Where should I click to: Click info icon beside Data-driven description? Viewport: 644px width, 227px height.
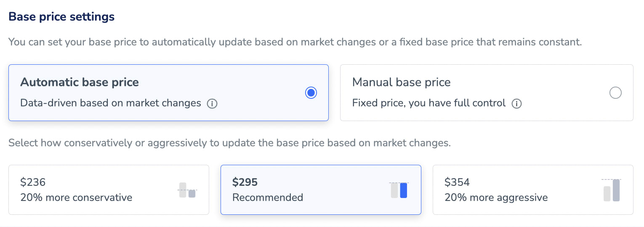tap(212, 103)
